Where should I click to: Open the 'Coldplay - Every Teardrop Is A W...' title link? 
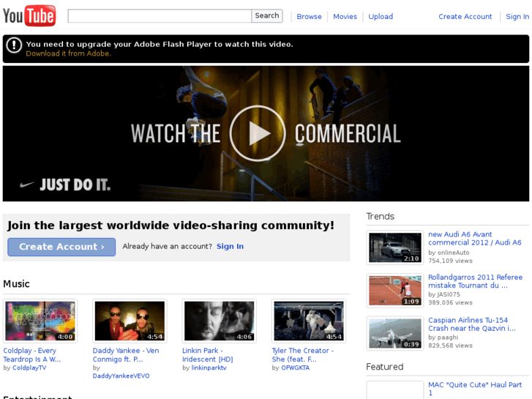click(x=32, y=355)
